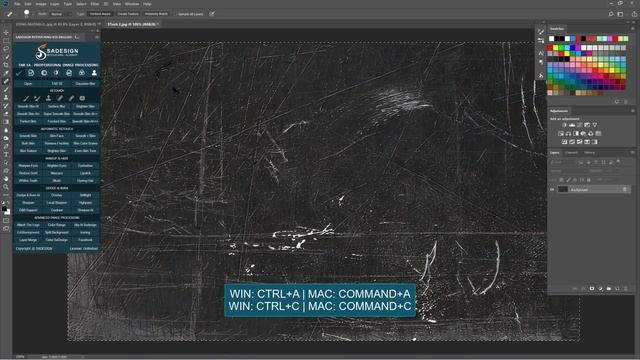Select the Brush tool in toolbar
This screenshot has height=360, width=640.
(6, 89)
